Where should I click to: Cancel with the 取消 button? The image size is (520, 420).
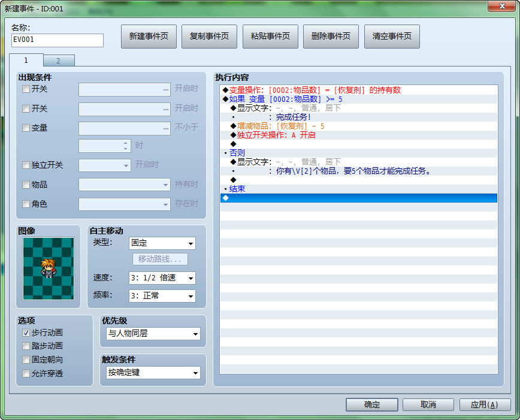point(428,405)
